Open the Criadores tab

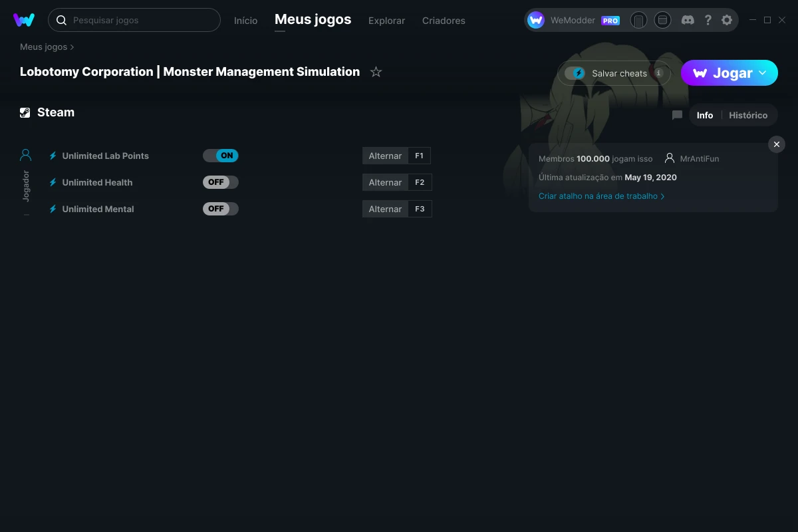coord(444,21)
